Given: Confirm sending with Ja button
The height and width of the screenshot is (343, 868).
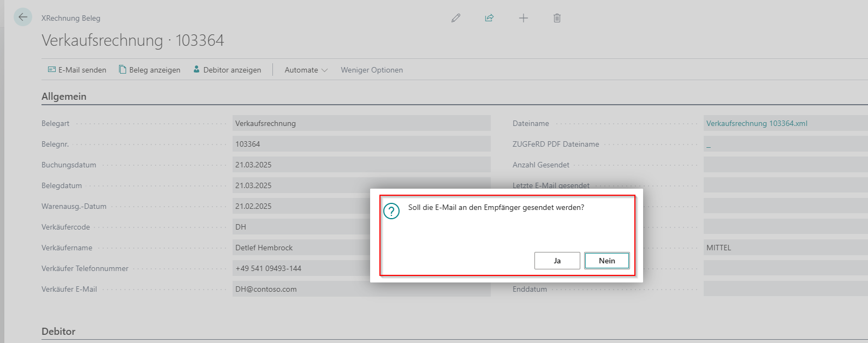Looking at the screenshot, I should coord(557,261).
